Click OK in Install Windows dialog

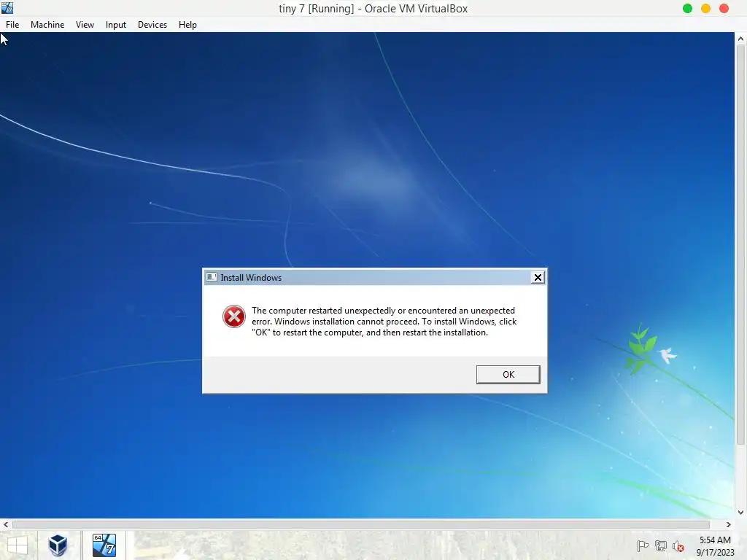pos(508,375)
